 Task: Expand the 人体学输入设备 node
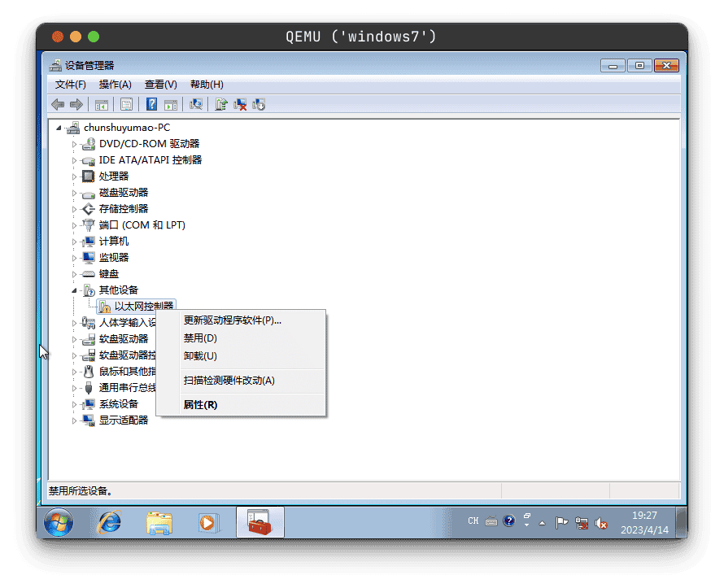pyautogui.click(x=74, y=323)
